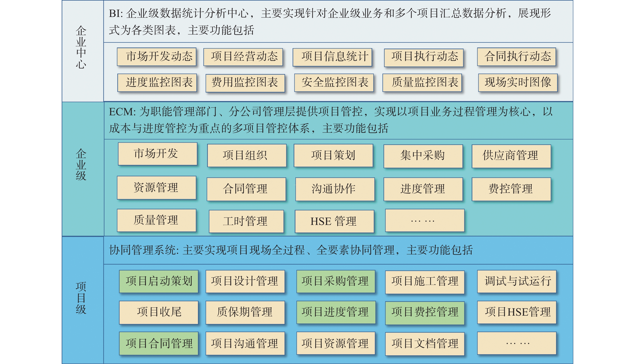Open the 资源管理 module box
The image size is (635, 364).
pyautogui.click(x=157, y=188)
